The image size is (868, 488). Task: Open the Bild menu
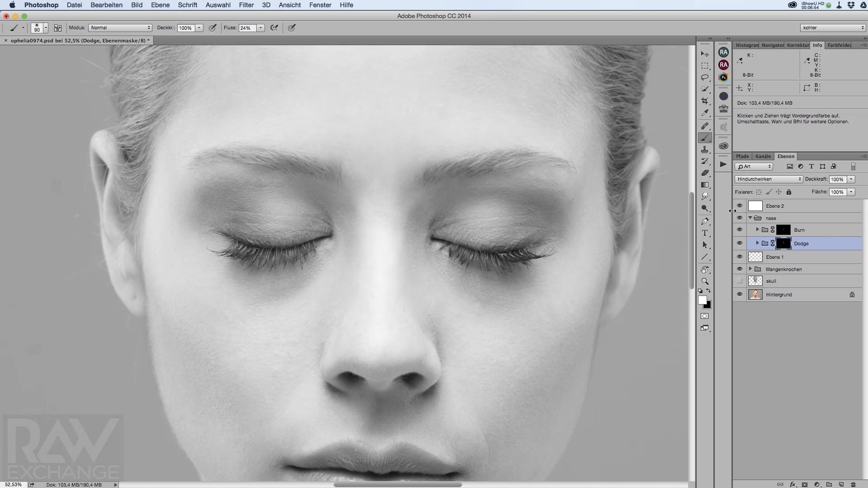[137, 5]
